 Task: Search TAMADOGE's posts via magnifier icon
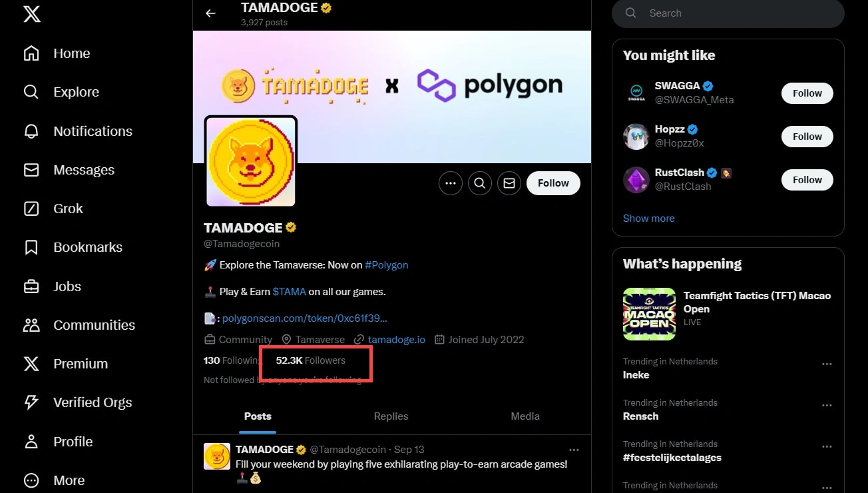pos(480,183)
